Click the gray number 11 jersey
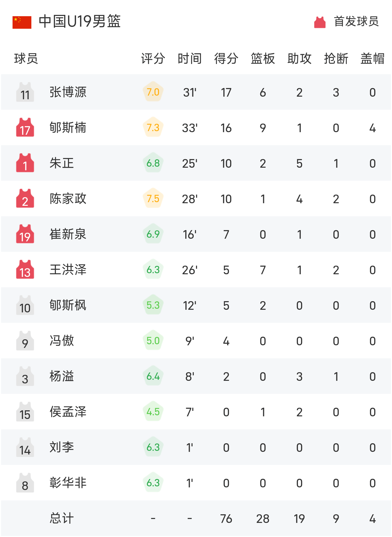 tap(25, 92)
